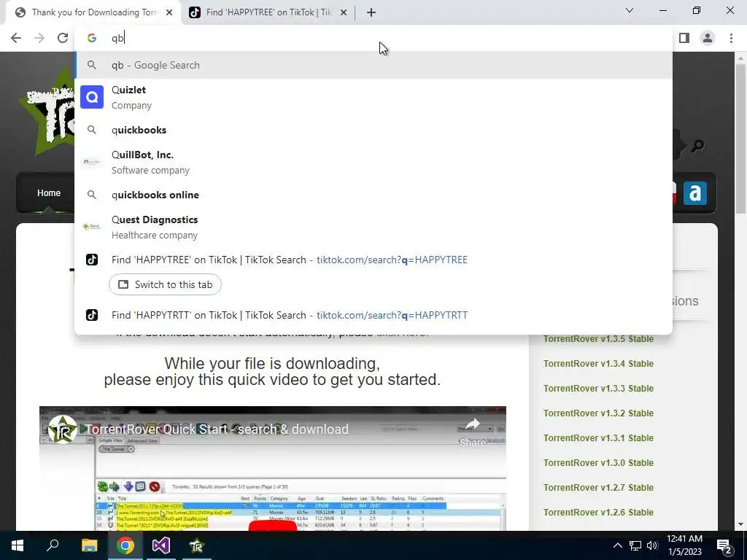Screen dimensions: 747x560
Task: Select the 'quickbooks' search suggestion
Action: (x=373, y=130)
